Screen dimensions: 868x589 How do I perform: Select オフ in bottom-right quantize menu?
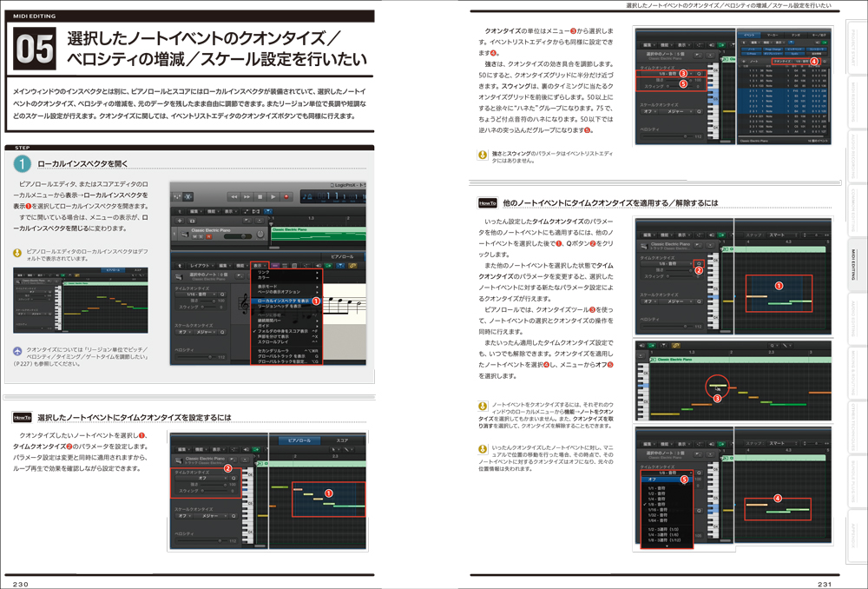tap(667, 480)
